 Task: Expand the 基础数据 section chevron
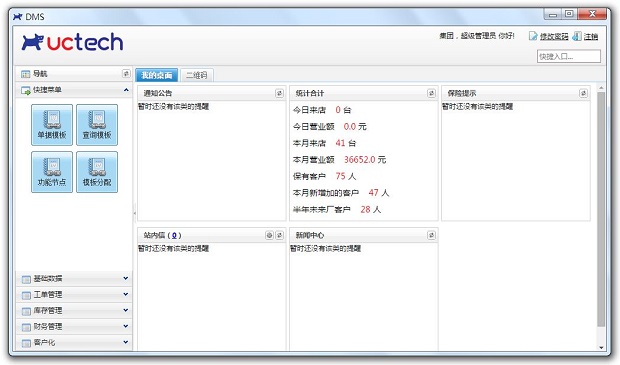pos(126,278)
